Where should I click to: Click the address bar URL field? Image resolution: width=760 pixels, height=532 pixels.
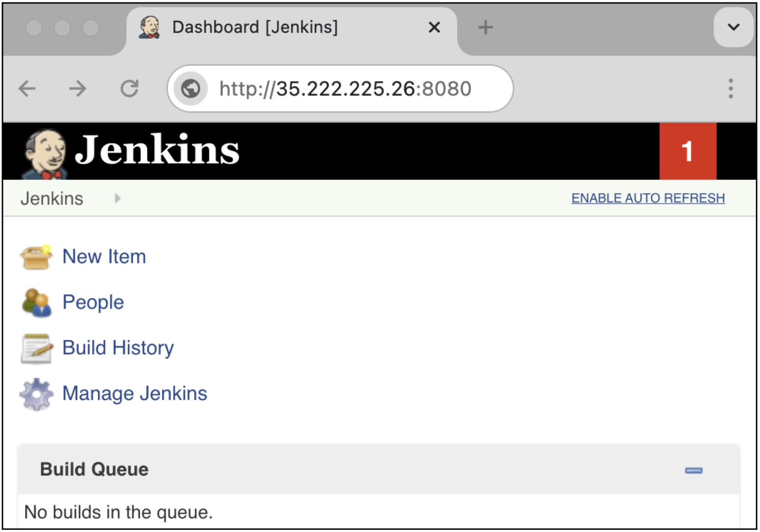pos(340,89)
